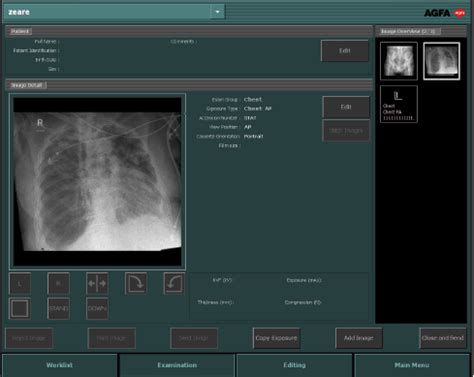The image size is (474, 377).
Task: Add the STAND position marker
Action: click(58, 308)
